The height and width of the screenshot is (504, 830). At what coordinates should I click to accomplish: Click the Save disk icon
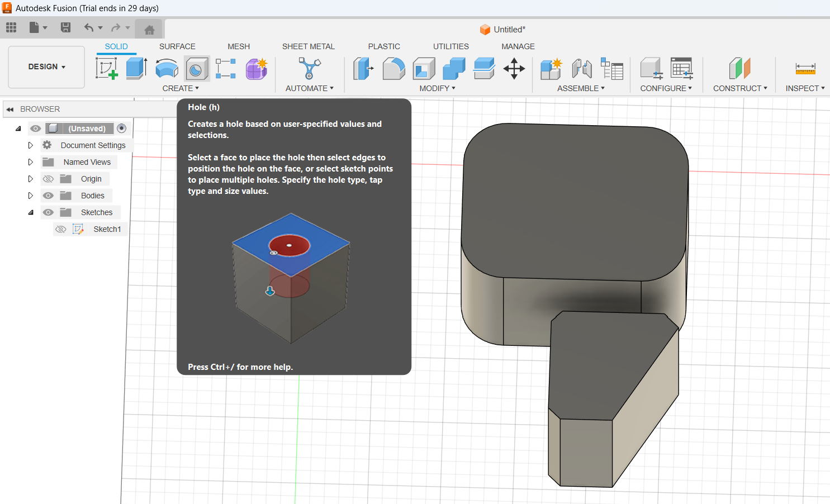click(65, 27)
